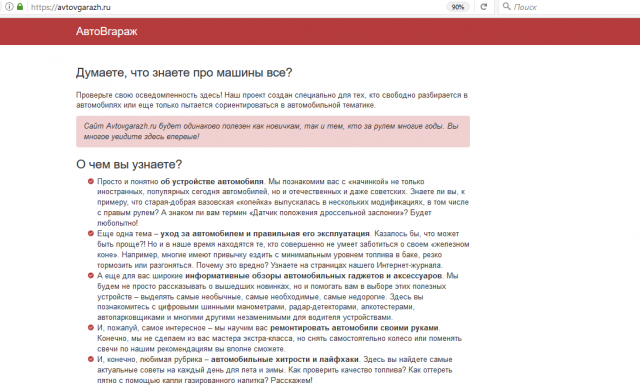Click the reload page icon
The image size is (640, 390).
484,7
